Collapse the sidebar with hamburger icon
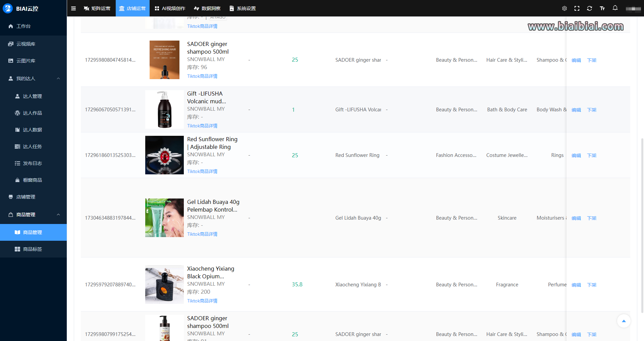 pyautogui.click(x=73, y=8)
